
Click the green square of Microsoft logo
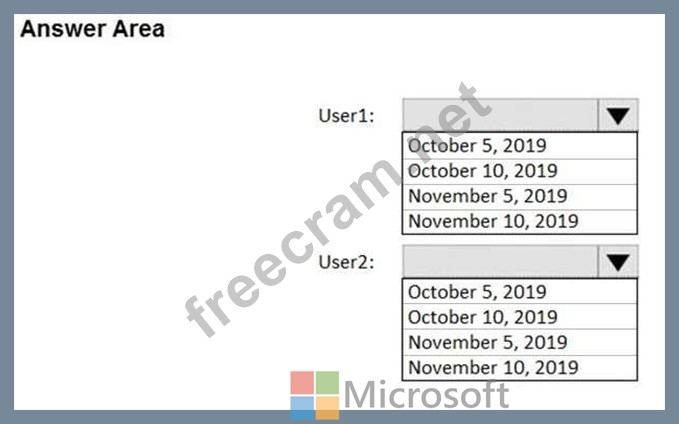[x=327, y=382]
